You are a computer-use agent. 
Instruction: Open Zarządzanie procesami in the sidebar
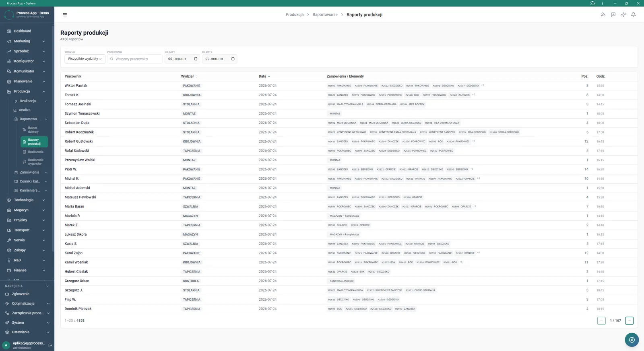point(27,313)
